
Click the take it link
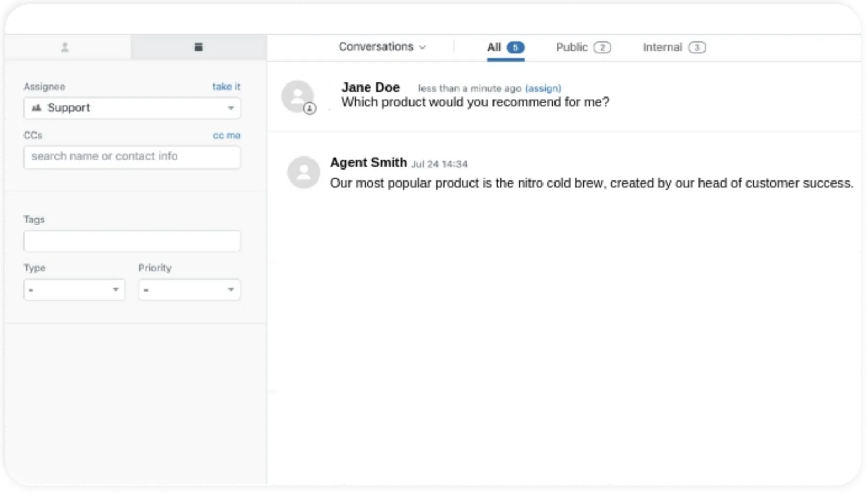(x=226, y=87)
